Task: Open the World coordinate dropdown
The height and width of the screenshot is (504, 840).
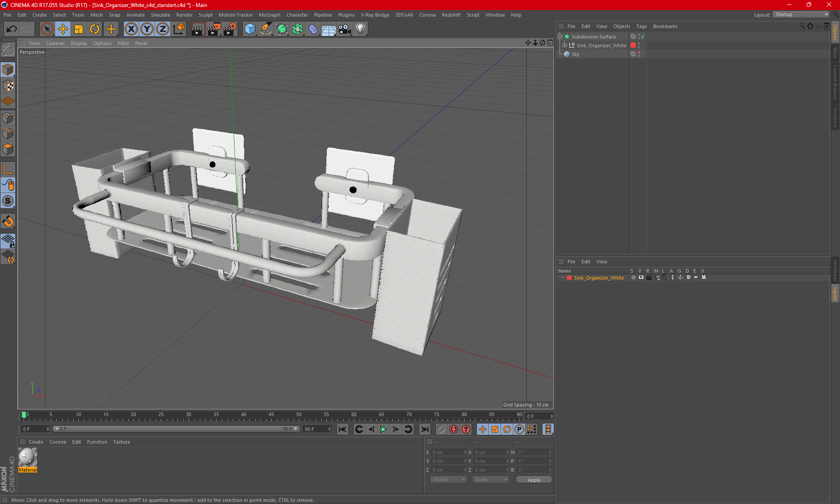Action: (448, 479)
